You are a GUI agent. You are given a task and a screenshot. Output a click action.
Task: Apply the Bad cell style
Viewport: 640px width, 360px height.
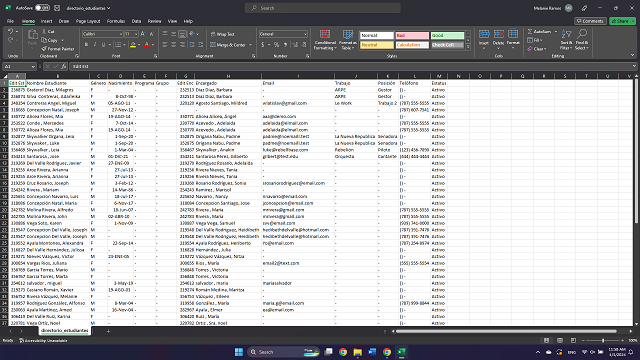412,36
